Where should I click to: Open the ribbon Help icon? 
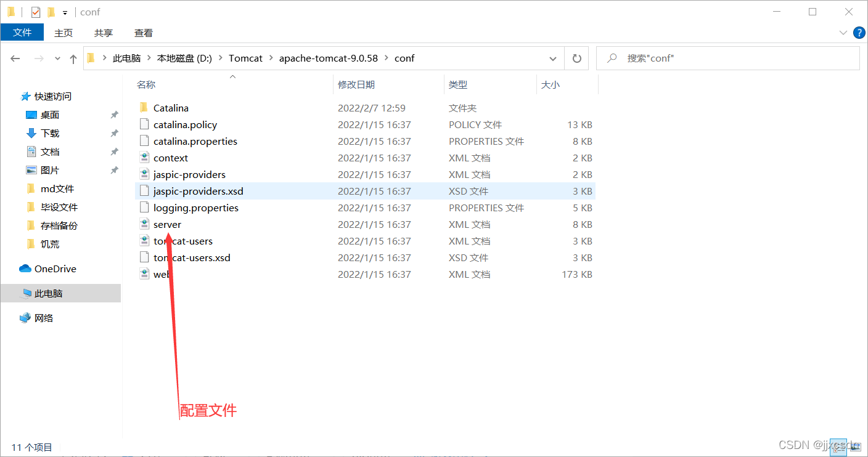pyautogui.click(x=859, y=32)
